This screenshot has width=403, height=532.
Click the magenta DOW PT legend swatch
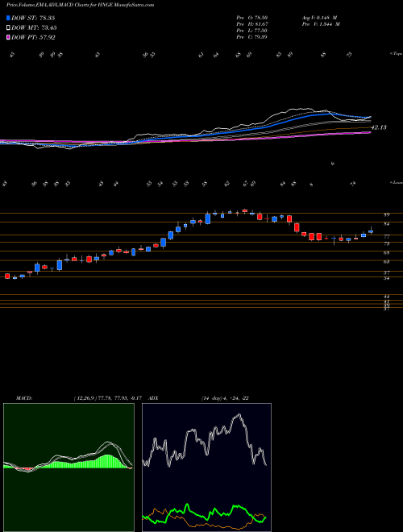9,37
